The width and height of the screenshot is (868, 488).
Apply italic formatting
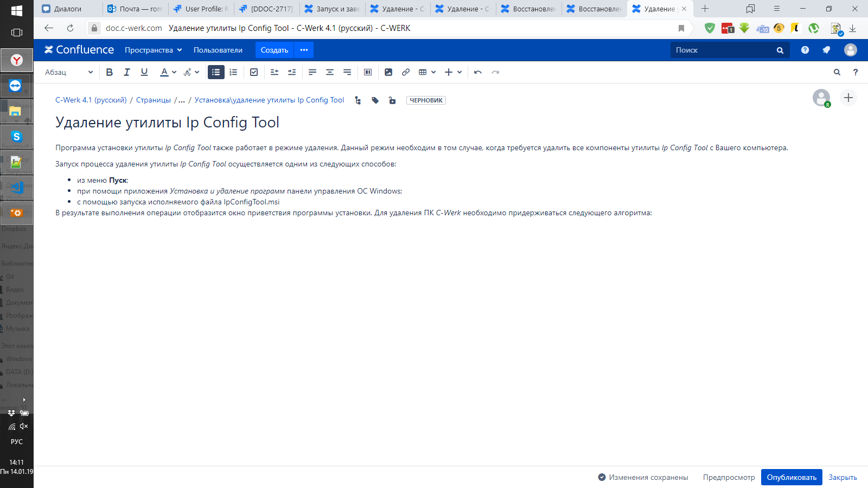click(x=127, y=72)
